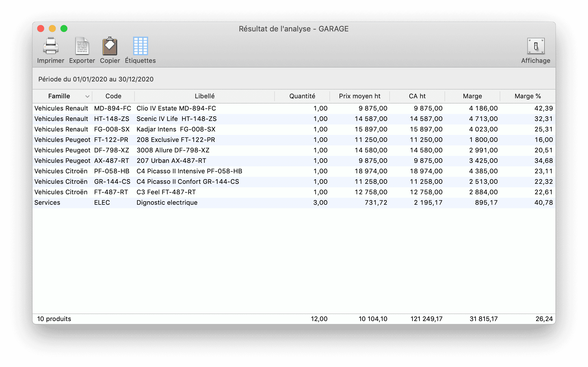588x367 pixels.
Task: Close the analysis window with red button
Action: [41, 28]
